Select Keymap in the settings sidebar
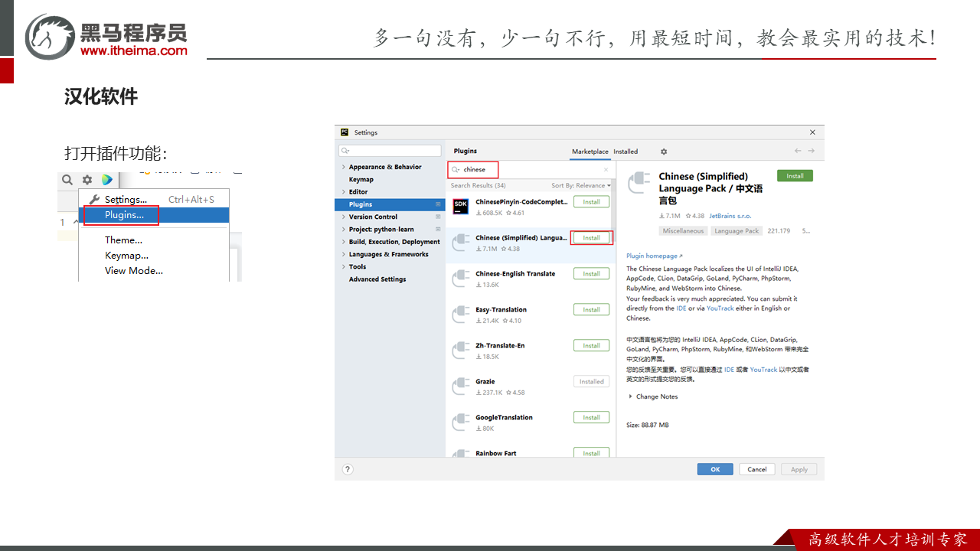980x551 pixels. click(x=361, y=179)
